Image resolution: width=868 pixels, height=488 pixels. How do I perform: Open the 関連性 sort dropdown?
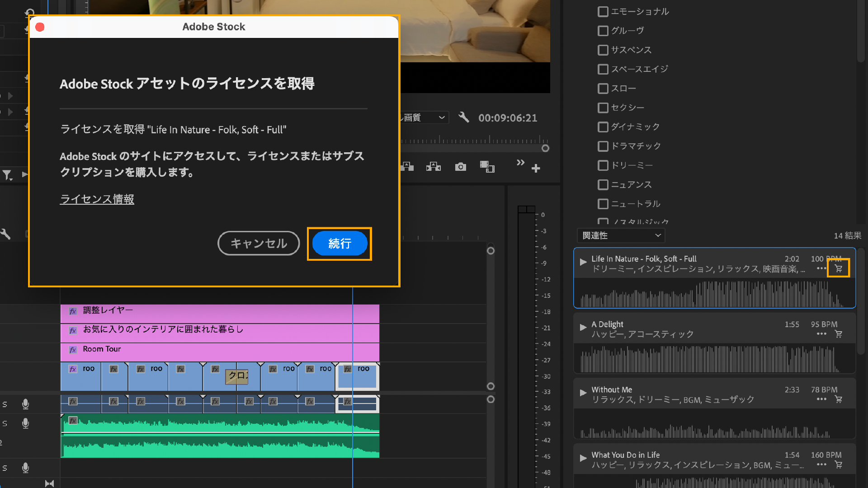coord(621,235)
